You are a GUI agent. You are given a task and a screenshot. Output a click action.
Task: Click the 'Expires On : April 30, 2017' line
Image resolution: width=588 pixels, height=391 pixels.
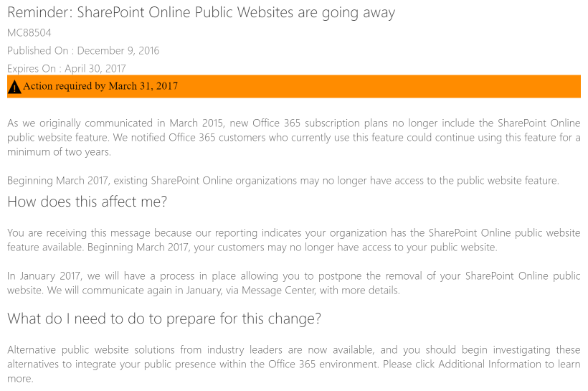[x=67, y=69]
